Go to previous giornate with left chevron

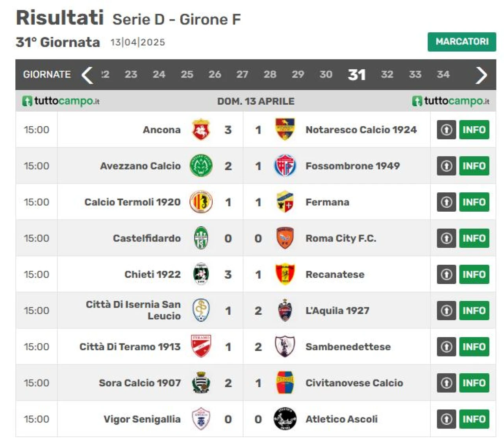tap(87, 75)
